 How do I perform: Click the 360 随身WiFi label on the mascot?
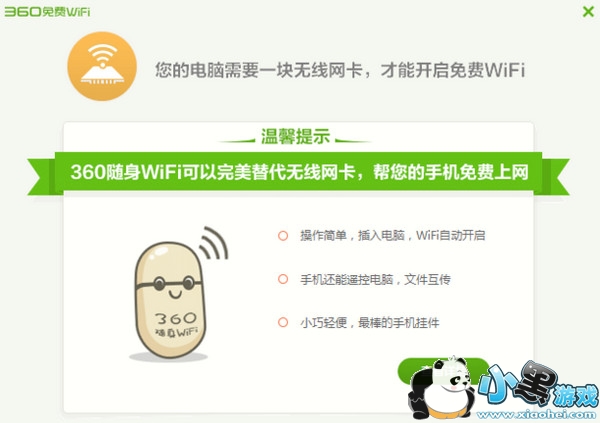tap(176, 324)
